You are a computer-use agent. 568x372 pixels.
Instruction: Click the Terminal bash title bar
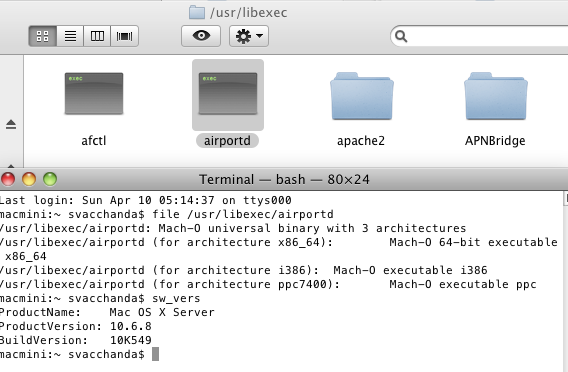[284, 179]
